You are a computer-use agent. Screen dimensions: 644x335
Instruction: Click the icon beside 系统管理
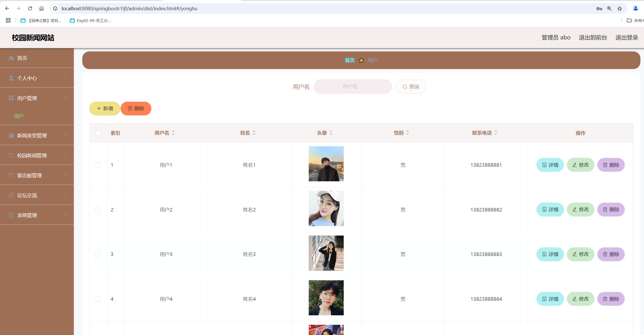click(x=11, y=215)
